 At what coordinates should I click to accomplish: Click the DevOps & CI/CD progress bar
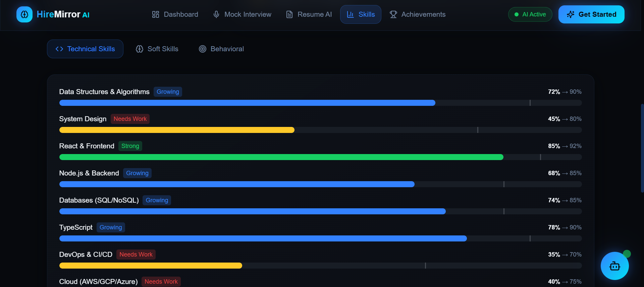pyautogui.click(x=321, y=266)
